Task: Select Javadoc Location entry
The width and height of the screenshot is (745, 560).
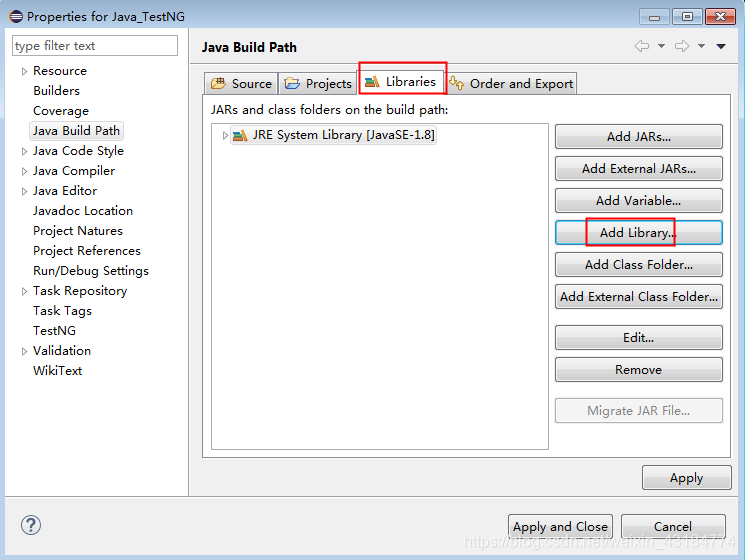Action: 83,211
